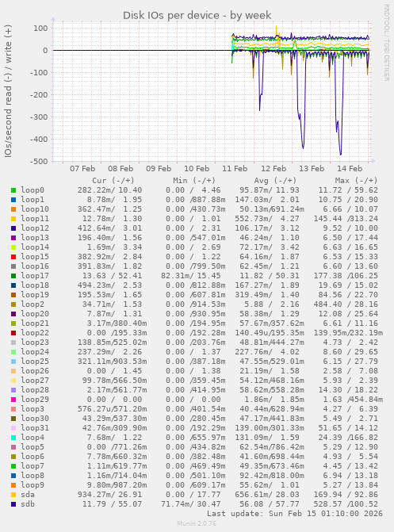The image size is (394, 532).
Task: Click the sdb dark blue legend swatch
Action: [x=13, y=504]
